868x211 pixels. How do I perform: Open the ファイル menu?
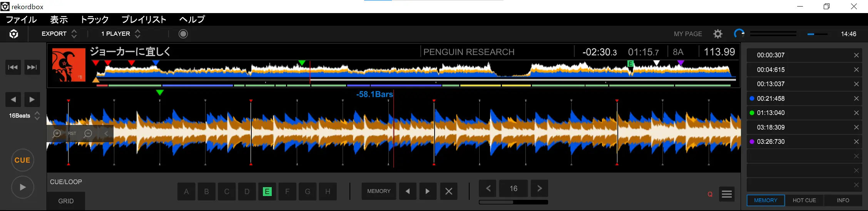[21, 20]
